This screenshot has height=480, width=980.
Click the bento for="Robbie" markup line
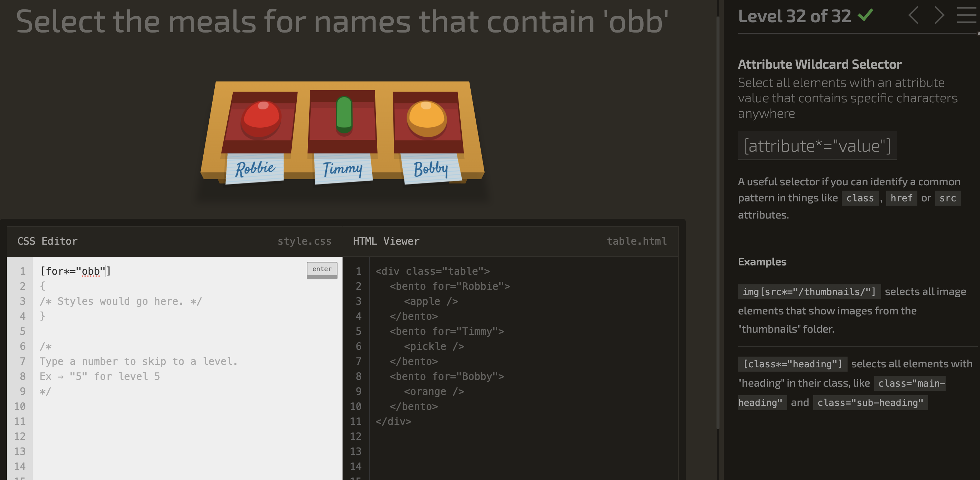(x=450, y=286)
